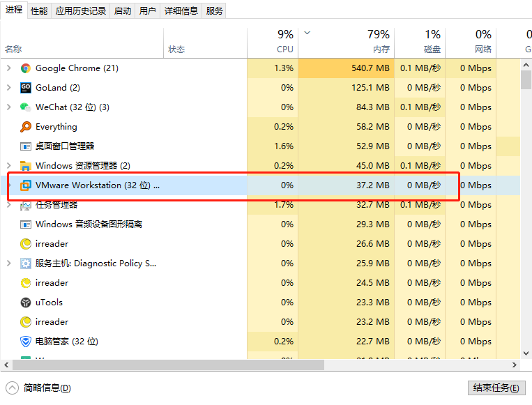Click the 电脑管家 shield icon
Screen dimensions: 532x405
(25, 342)
